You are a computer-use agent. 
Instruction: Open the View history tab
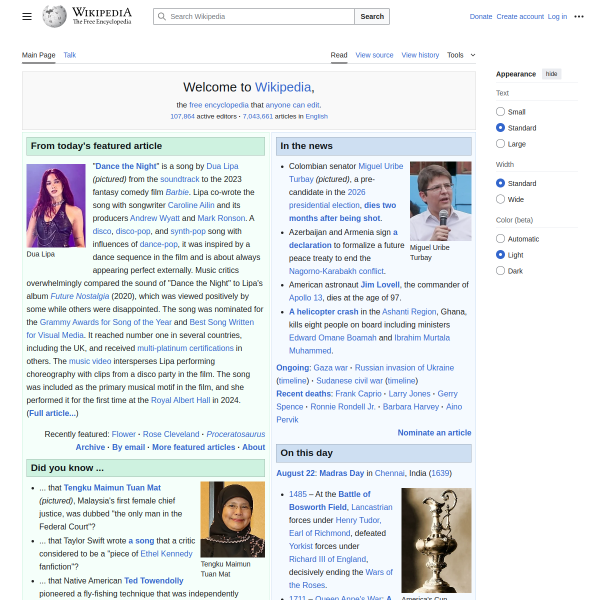pos(420,55)
